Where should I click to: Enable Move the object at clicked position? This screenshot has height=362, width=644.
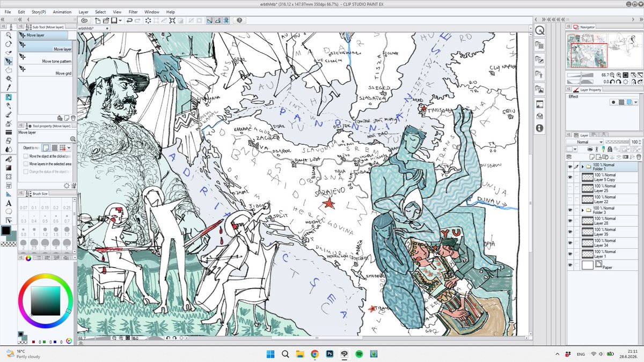click(x=26, y=156)
